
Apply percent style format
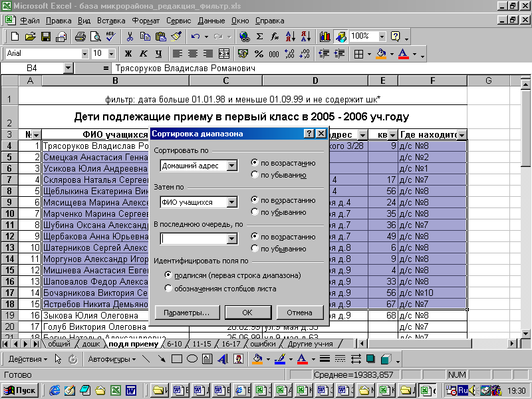click(x=259, y=54)
